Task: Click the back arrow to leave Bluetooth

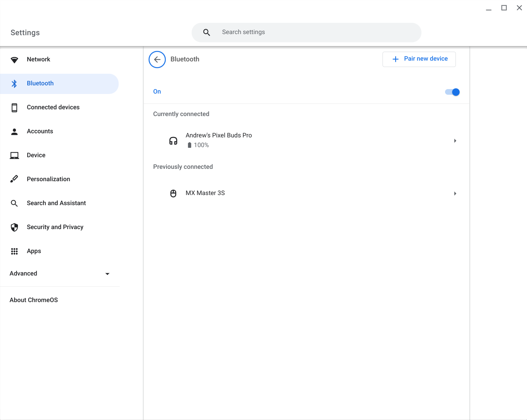Action: click(x=157, y=59)
